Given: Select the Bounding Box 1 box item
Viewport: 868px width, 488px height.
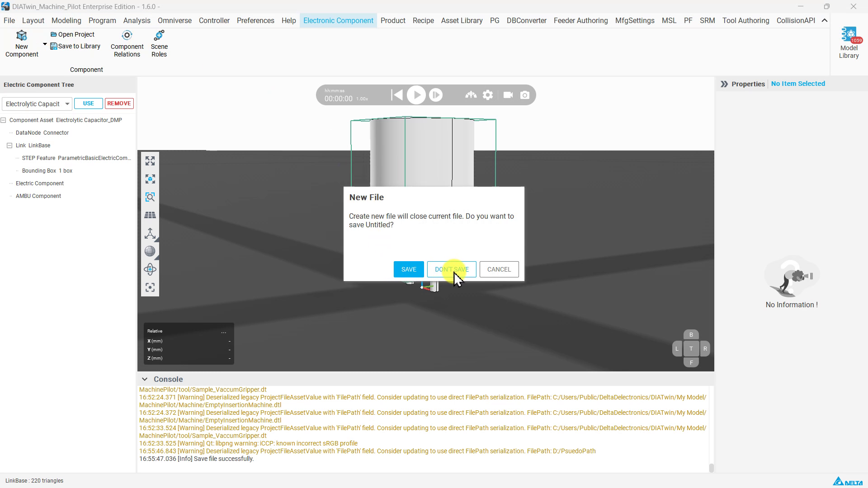Looking at the screenshot, I should coord(47,171).
